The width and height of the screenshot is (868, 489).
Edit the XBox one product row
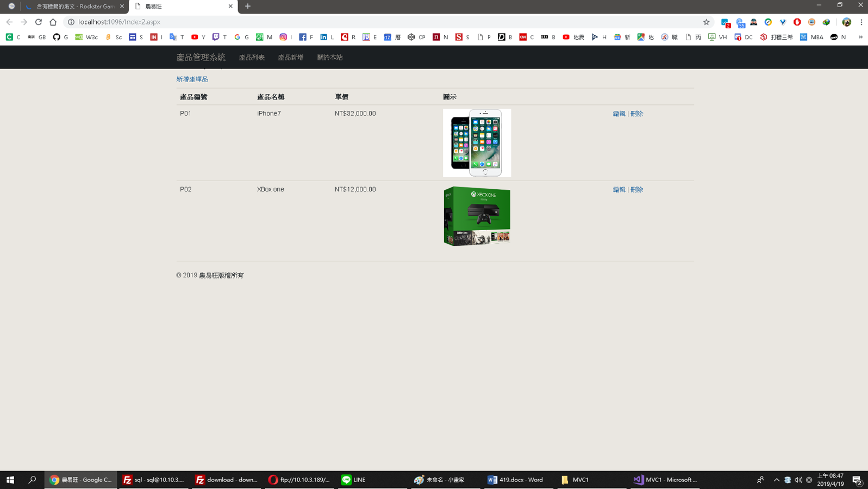[619, 189]
